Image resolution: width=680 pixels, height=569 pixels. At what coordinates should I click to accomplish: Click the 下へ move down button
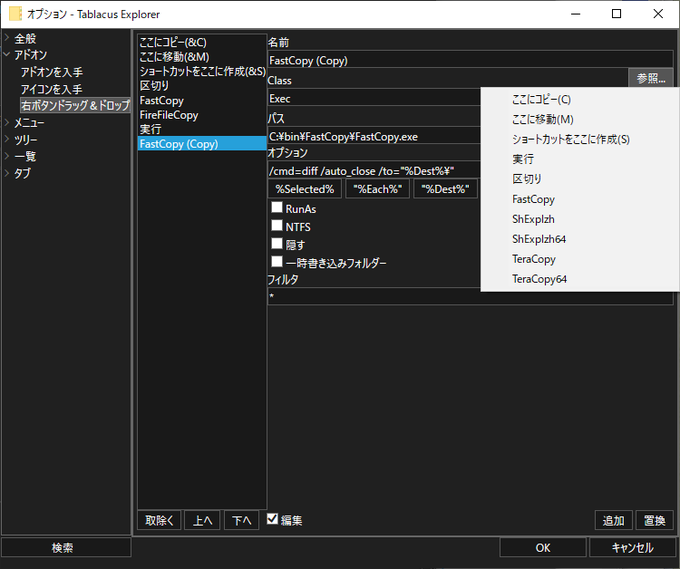click(x=242, y=520)
